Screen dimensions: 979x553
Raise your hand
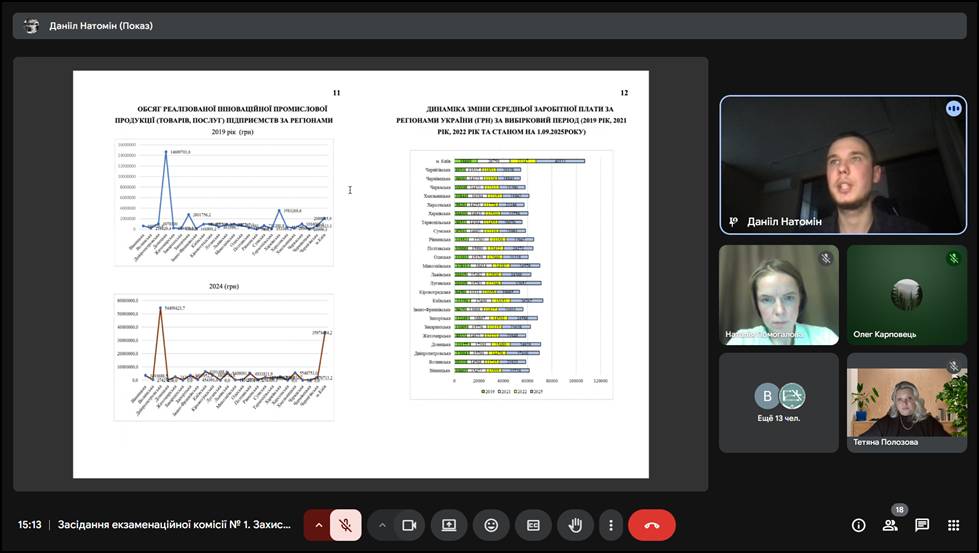click(575, 525)
